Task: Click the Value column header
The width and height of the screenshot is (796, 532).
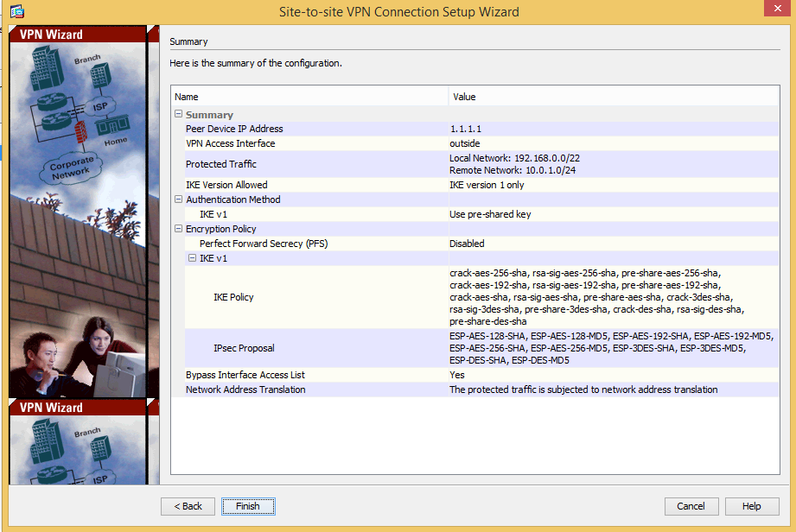Action: [614, 97]
